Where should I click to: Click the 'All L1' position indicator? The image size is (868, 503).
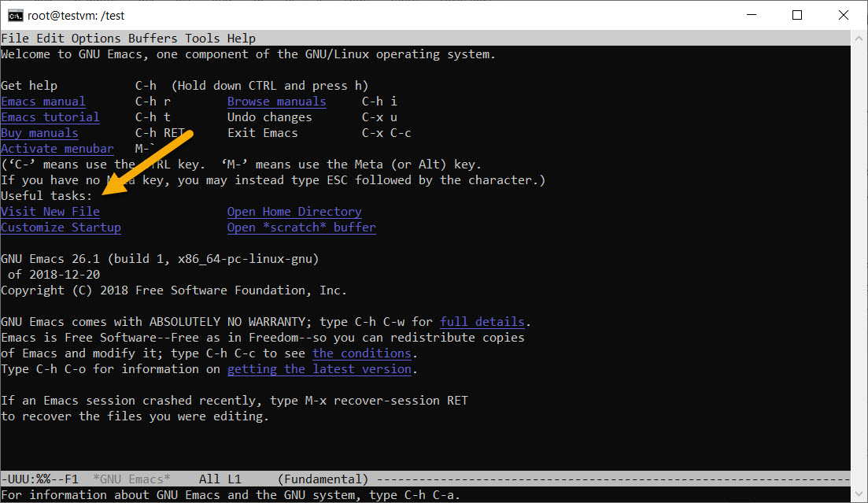(x=220, y=479)
